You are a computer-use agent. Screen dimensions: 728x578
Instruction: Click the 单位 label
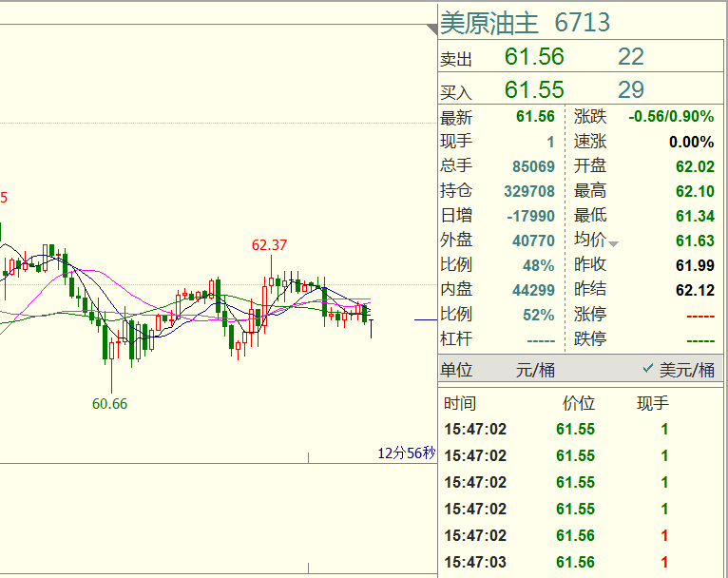tap(456, 370)
